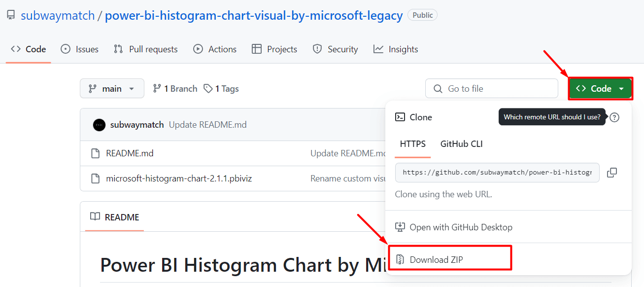Click the subwaymatch avatar in commit row

(99, 125)
